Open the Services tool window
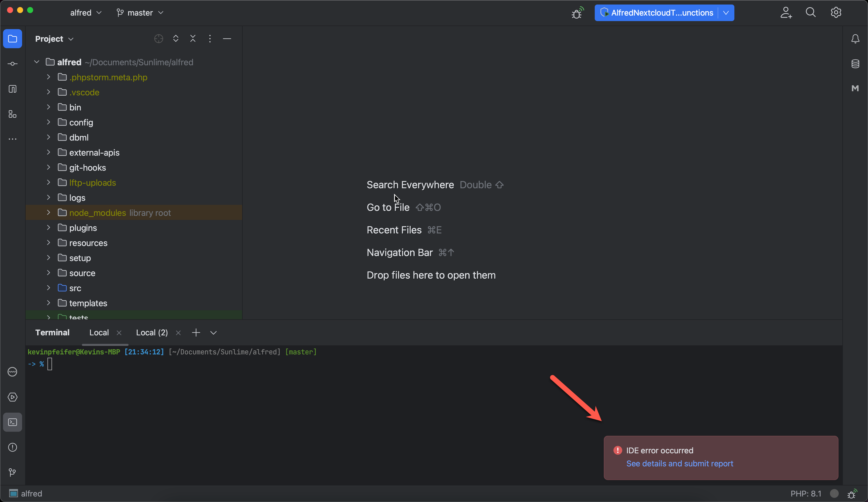This screenshot has height=502, width=868. point(12,397)
